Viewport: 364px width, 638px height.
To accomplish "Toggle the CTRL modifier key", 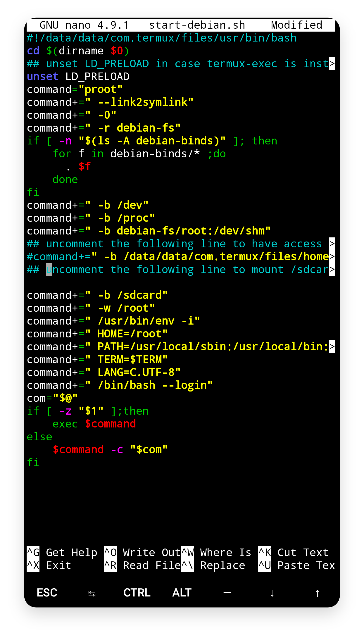I will [x=137, y=593].
